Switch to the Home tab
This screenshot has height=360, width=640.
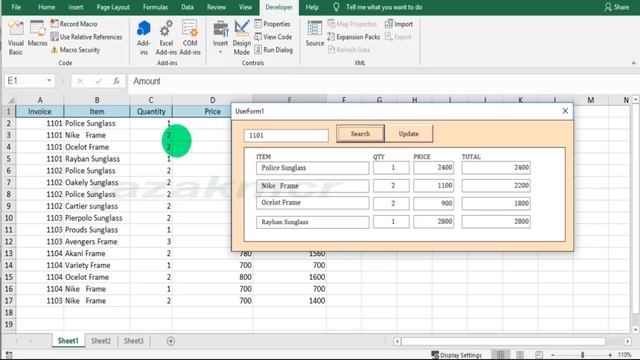pyautogui.click(x=47, y=7)
